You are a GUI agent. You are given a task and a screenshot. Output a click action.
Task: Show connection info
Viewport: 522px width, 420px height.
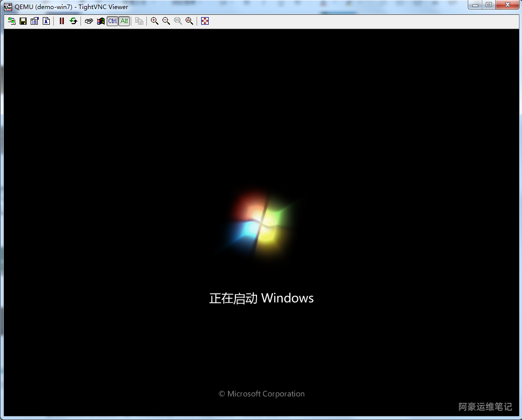click(x=46, y=21)
